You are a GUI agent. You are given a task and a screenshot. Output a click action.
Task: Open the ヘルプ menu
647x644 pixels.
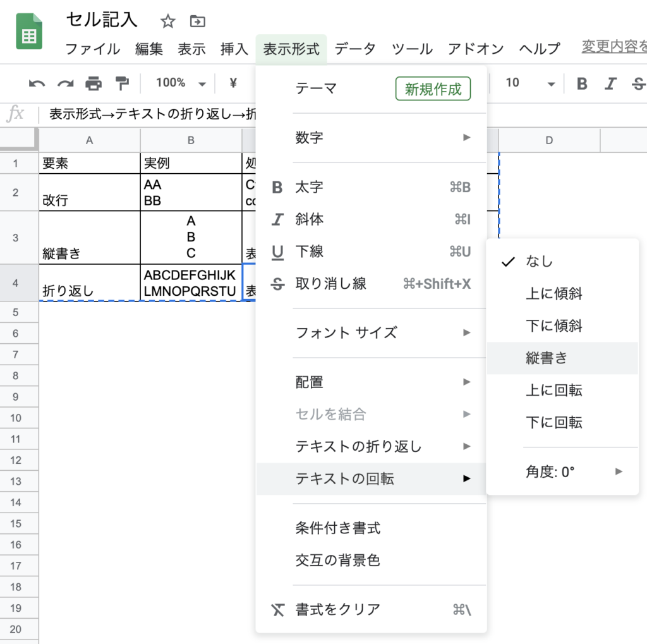(540, 49)
